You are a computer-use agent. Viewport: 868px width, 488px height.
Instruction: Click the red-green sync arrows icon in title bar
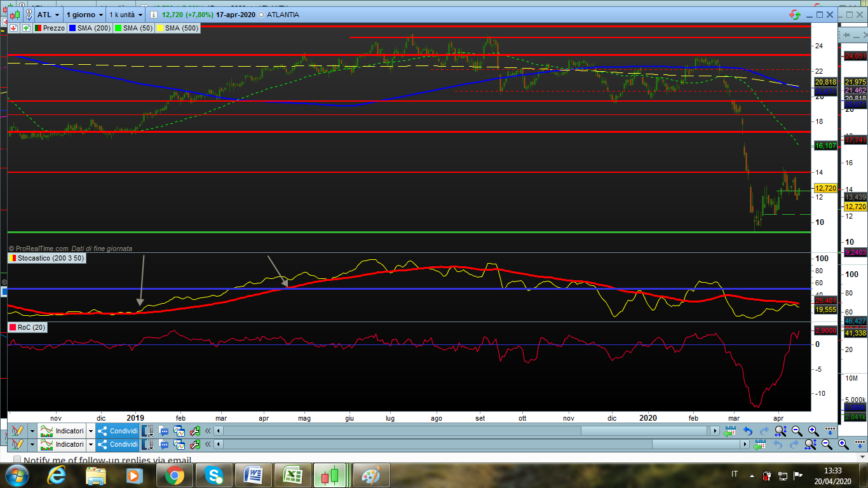click(x=794, y=14)
